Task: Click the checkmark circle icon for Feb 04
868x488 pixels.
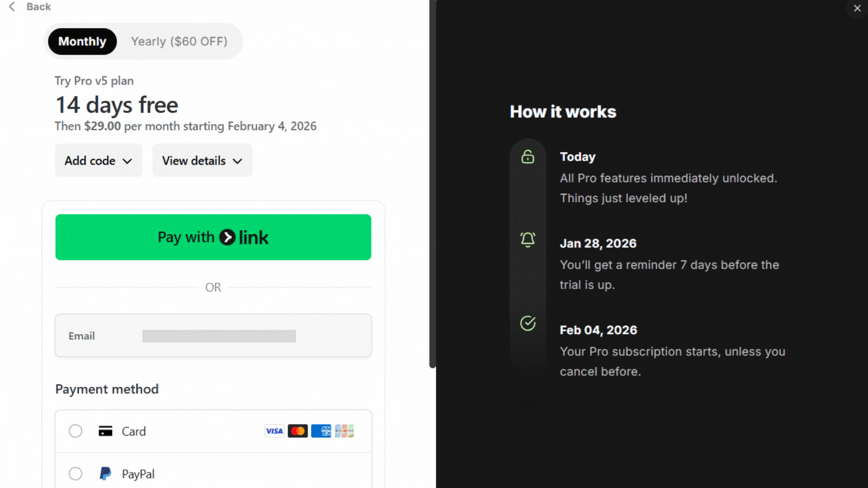Action: [528, 323]
